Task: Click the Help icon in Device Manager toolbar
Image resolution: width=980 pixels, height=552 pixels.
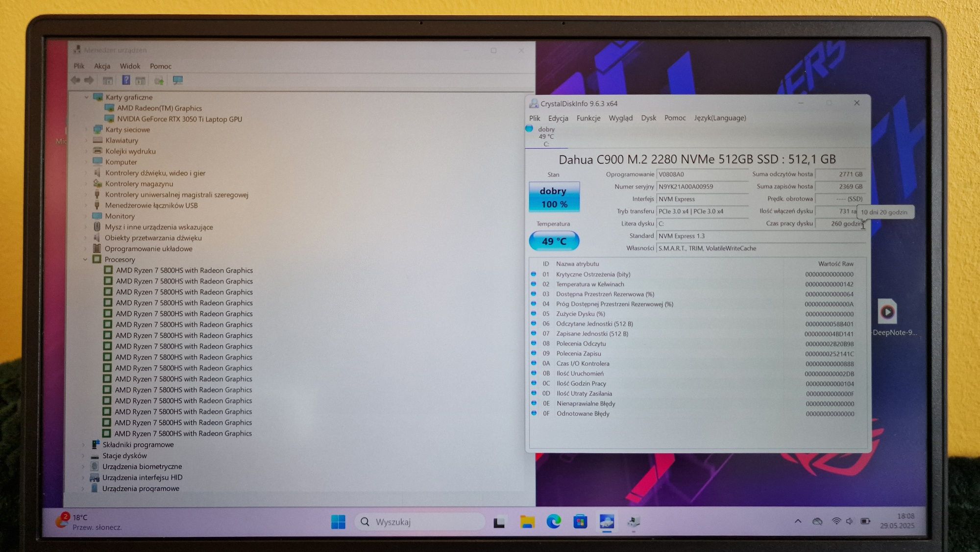Action: pyautogui.click(x=126, y=80)
